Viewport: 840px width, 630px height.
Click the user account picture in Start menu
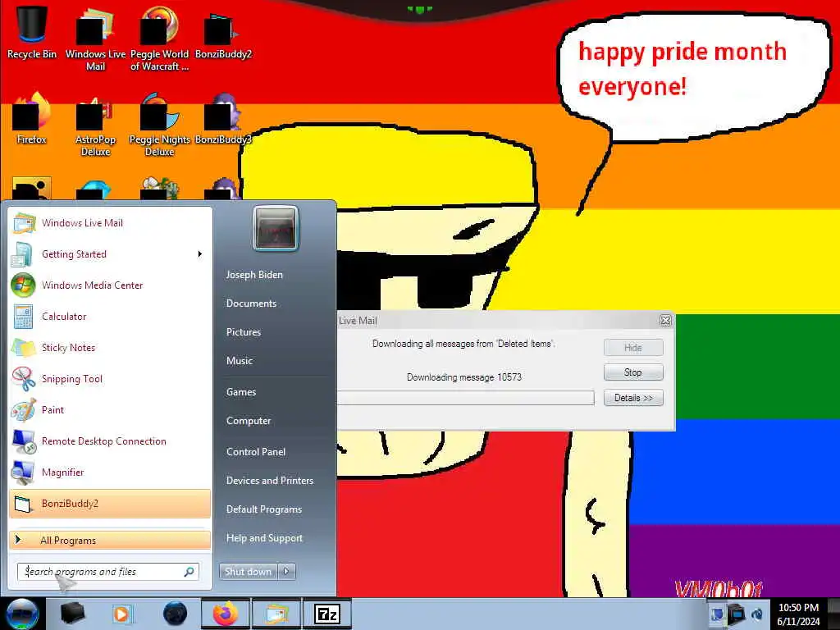pyautogui.click(x=276, y=228)
